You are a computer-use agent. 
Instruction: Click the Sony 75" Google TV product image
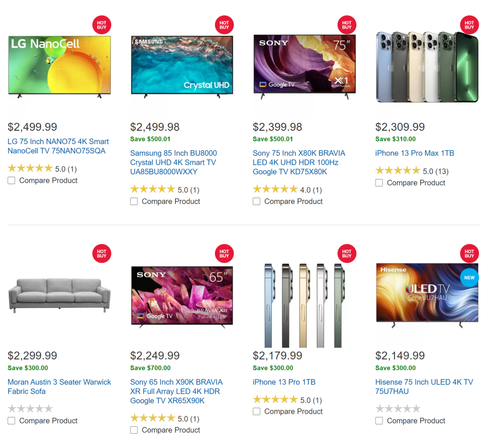[x=305, y=67]
